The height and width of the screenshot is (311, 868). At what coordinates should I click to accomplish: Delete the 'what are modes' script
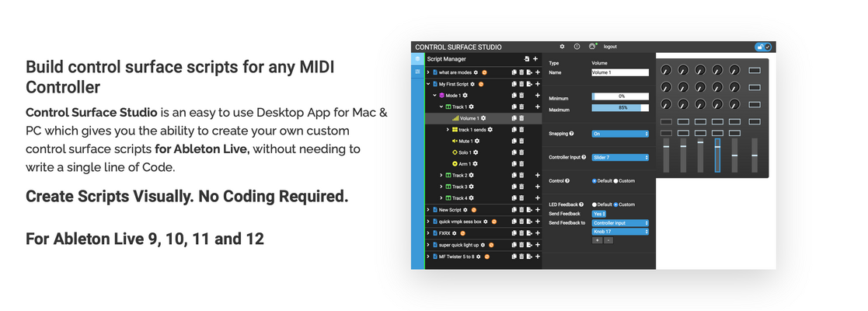(x=521, y=72)
